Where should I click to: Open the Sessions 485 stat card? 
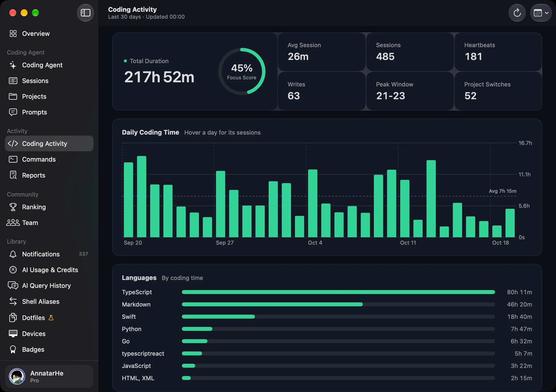[x=410, y=52]
